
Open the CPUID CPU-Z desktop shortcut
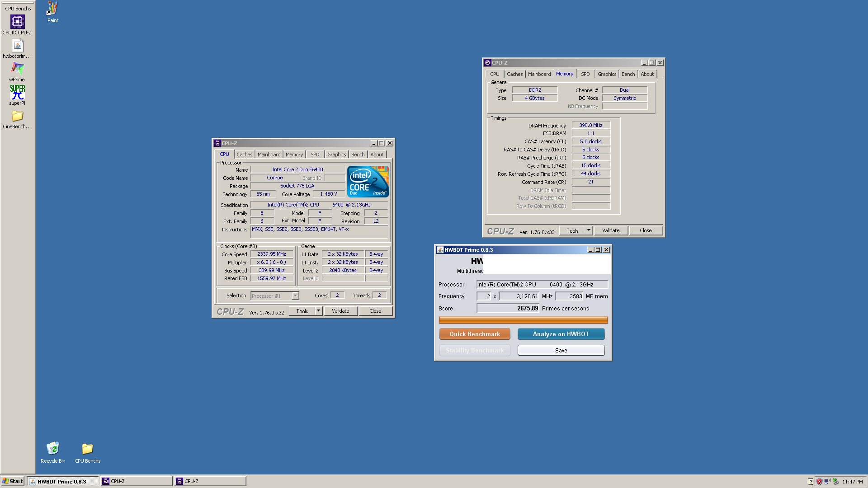click(x=17, y=24)
